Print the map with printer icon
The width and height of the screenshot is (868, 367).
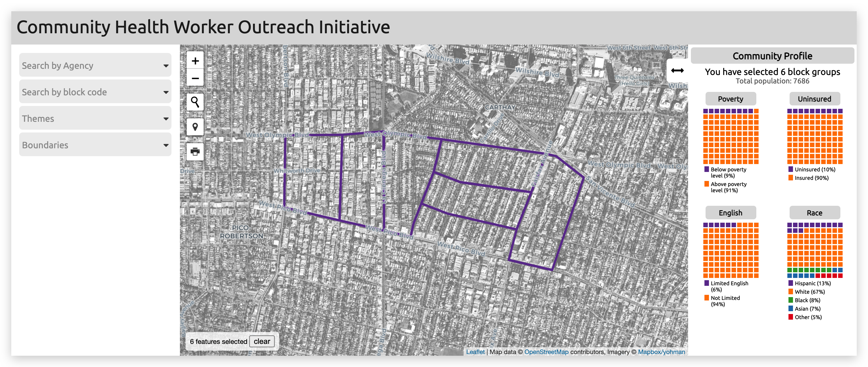point(195,152)
